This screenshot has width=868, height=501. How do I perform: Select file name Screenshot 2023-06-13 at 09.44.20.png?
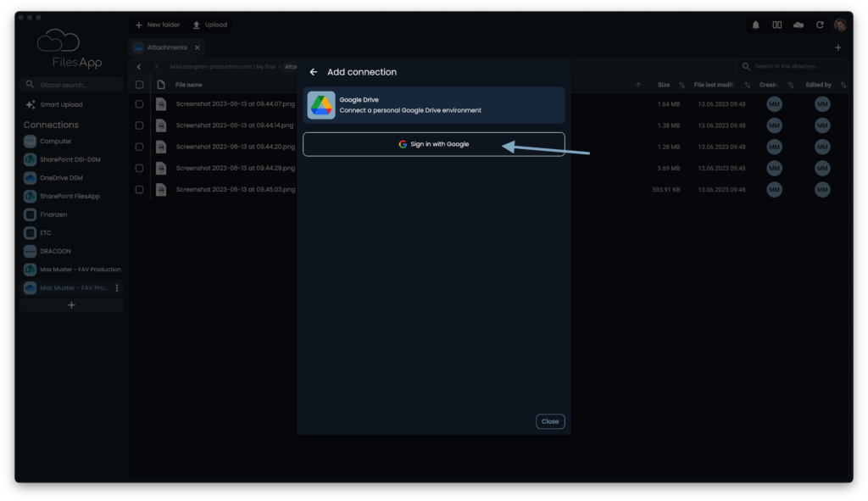click(236, 147)
